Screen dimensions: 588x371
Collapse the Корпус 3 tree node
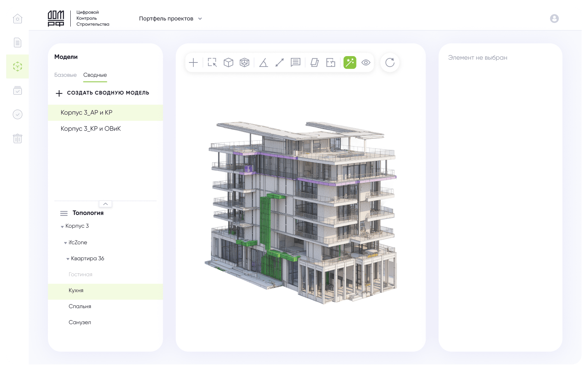(x=62, y=227)
